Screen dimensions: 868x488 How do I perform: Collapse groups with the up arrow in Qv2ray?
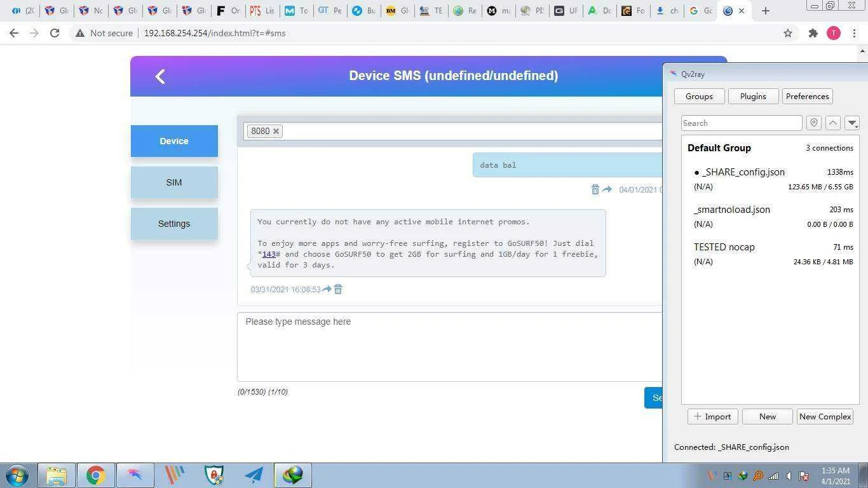pos(833,123)
